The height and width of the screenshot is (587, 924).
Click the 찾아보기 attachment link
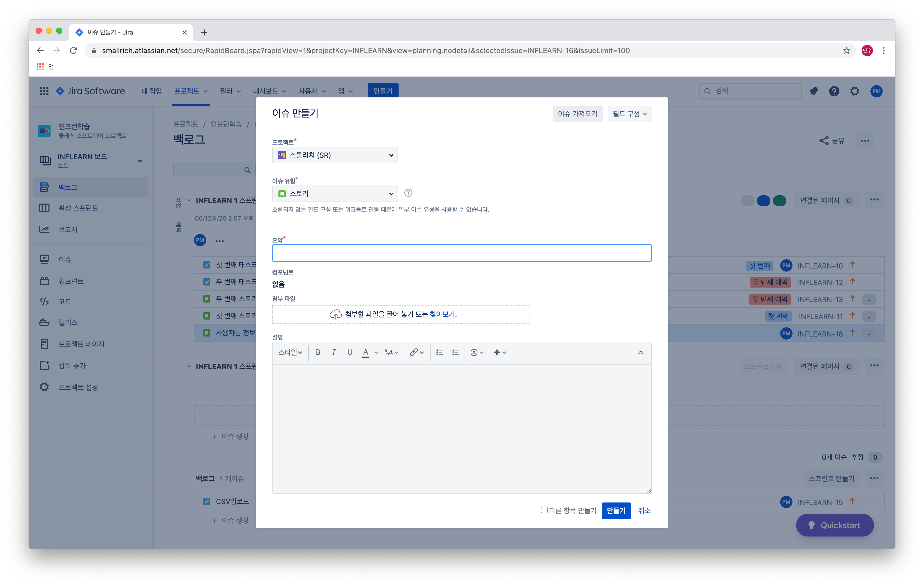coord(442,314)
